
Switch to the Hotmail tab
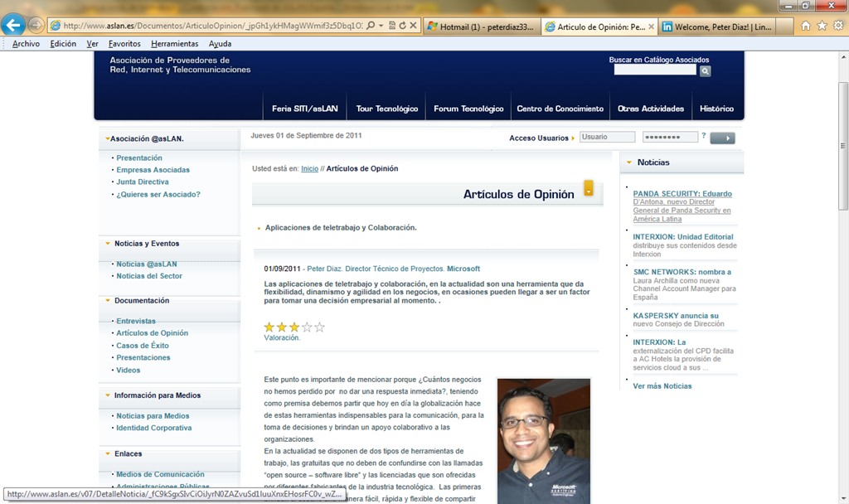pyautogui.click(x=482, y=27)
